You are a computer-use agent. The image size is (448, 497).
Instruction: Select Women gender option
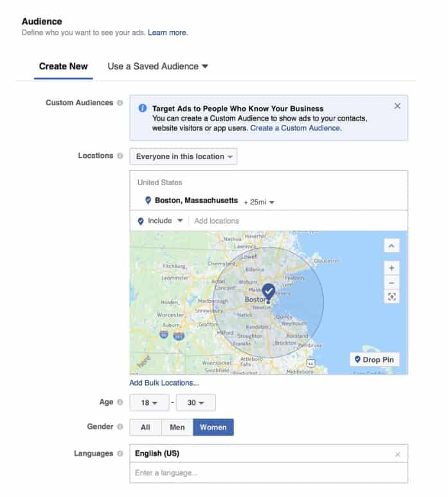(213, 428)
